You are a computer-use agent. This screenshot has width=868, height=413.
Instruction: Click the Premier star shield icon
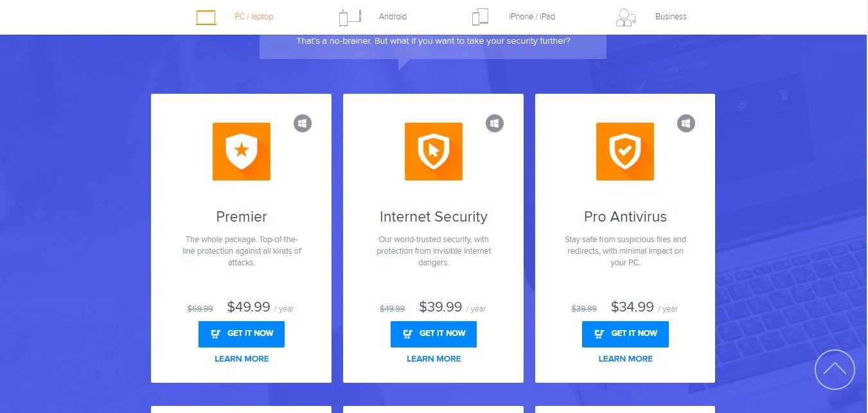242,152
